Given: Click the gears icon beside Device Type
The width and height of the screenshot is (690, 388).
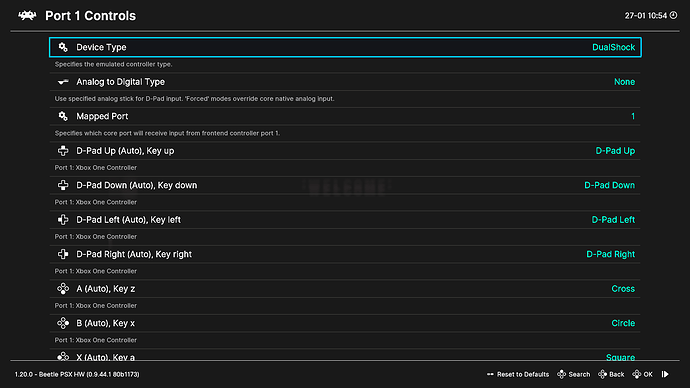Looking at the screenshot, I should (x=63, y=47).
